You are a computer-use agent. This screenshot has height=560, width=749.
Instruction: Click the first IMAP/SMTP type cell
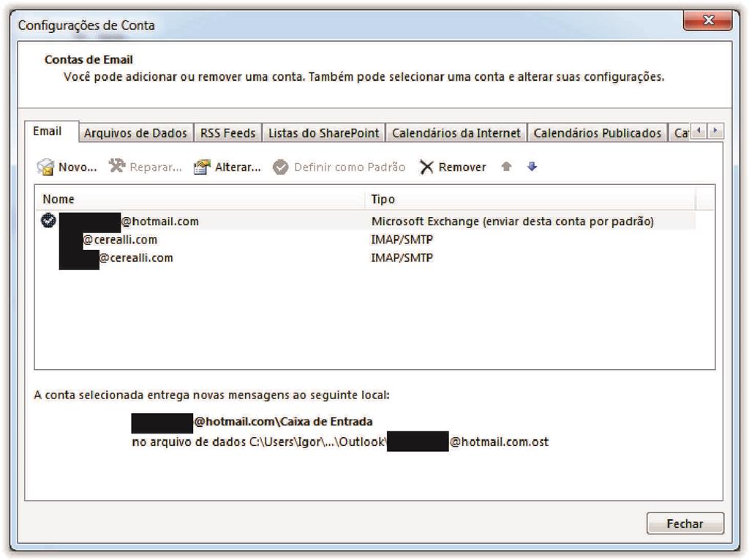[x=402, y=240]
